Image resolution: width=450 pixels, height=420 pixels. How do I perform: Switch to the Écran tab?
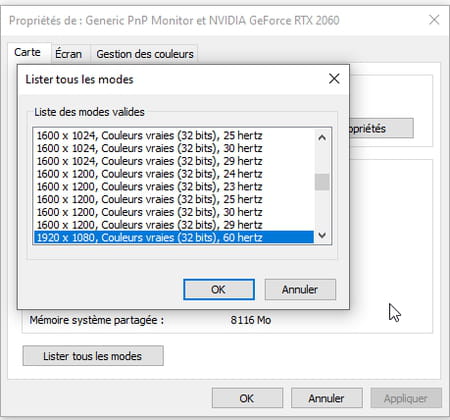click(x=69, y=54)
